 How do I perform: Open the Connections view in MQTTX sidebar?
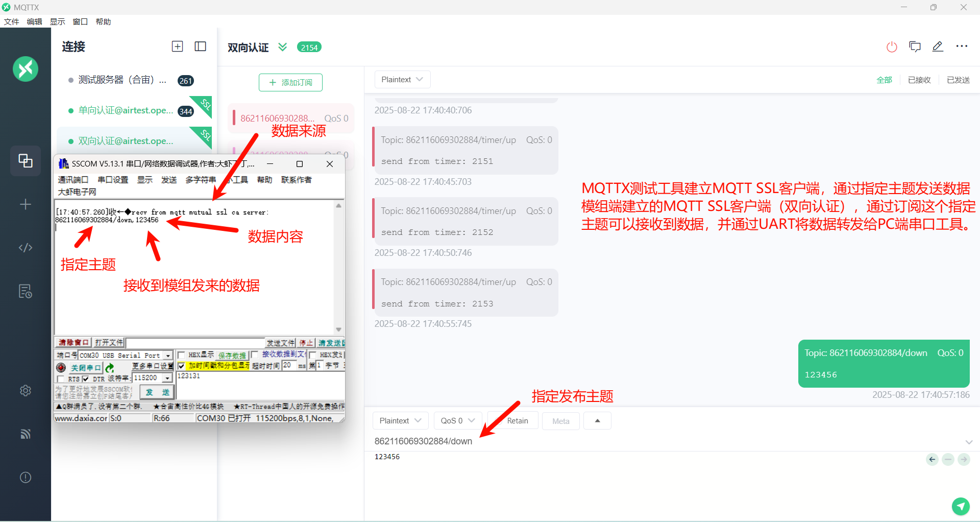tap(26, 161)
